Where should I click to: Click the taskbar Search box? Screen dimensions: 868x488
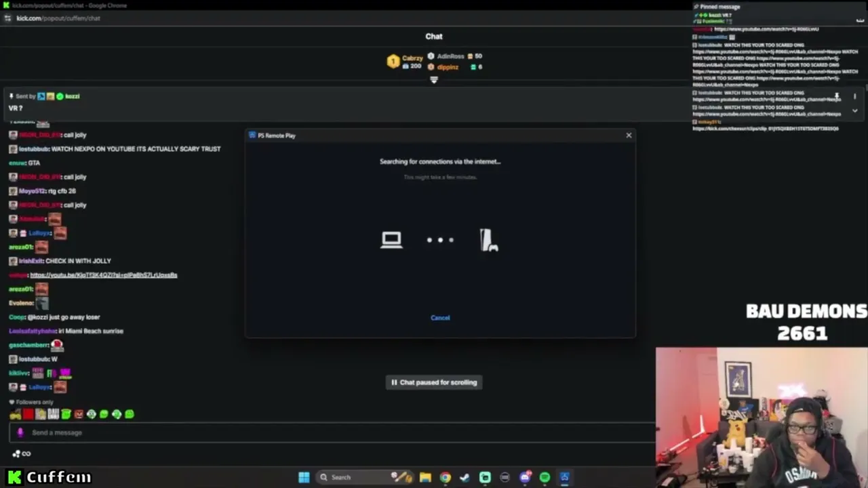364,477
